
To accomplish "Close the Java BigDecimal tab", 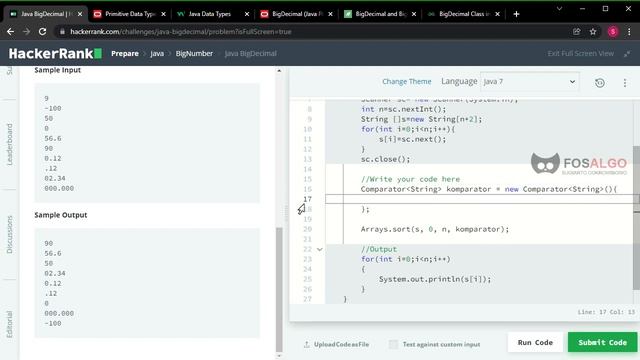I will 80,14.
